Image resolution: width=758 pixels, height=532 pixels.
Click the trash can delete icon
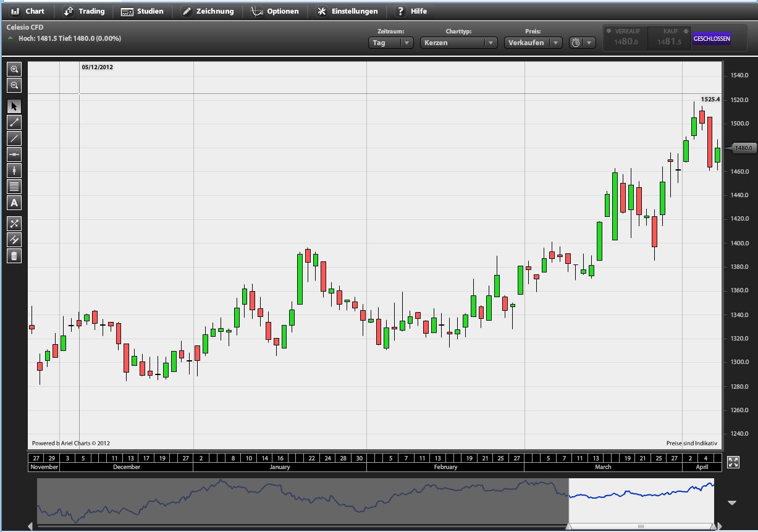click(x=14, y=256)
